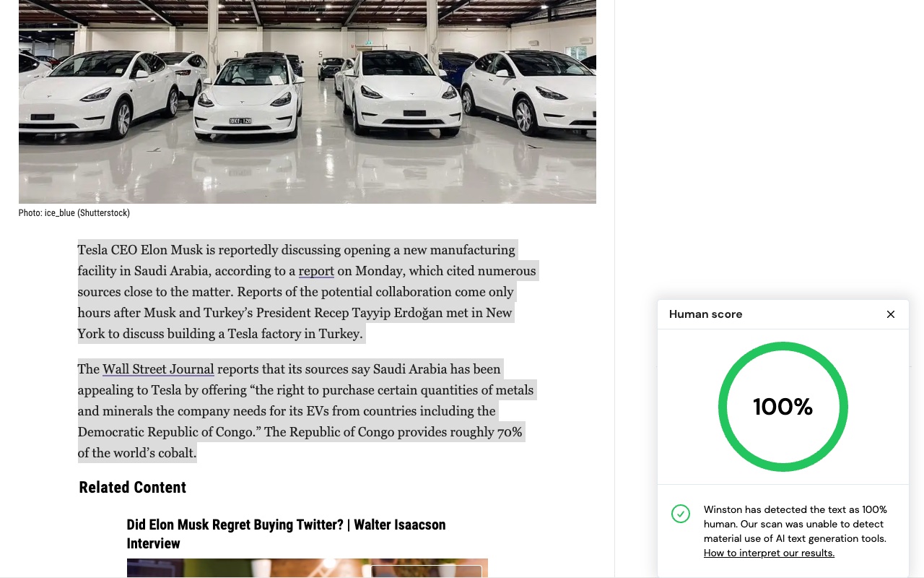Open the "report" hyperlink in the article

(x=316, y=270)
